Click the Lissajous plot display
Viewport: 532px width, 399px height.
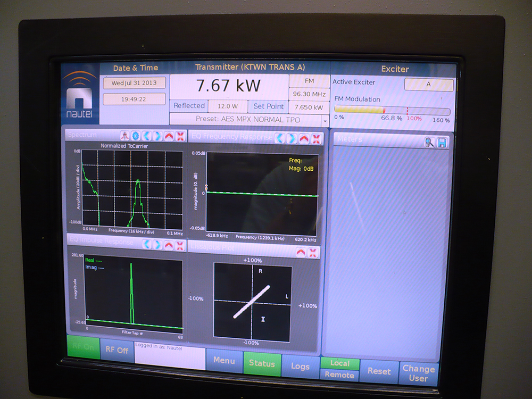pos(252,303)
